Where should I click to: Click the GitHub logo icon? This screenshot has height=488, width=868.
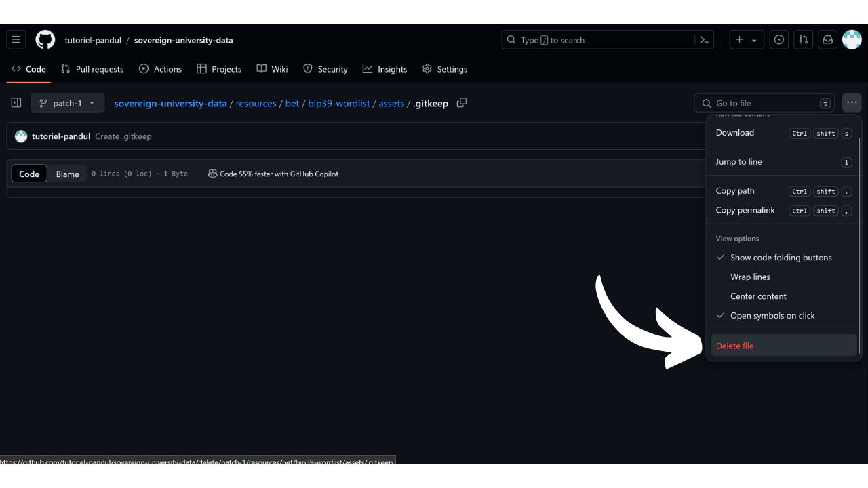45,40
